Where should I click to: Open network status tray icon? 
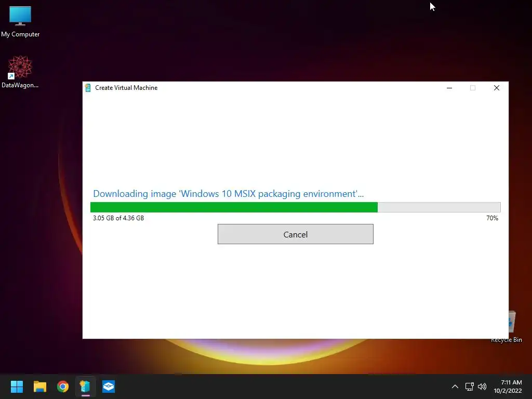pos(470,387)
